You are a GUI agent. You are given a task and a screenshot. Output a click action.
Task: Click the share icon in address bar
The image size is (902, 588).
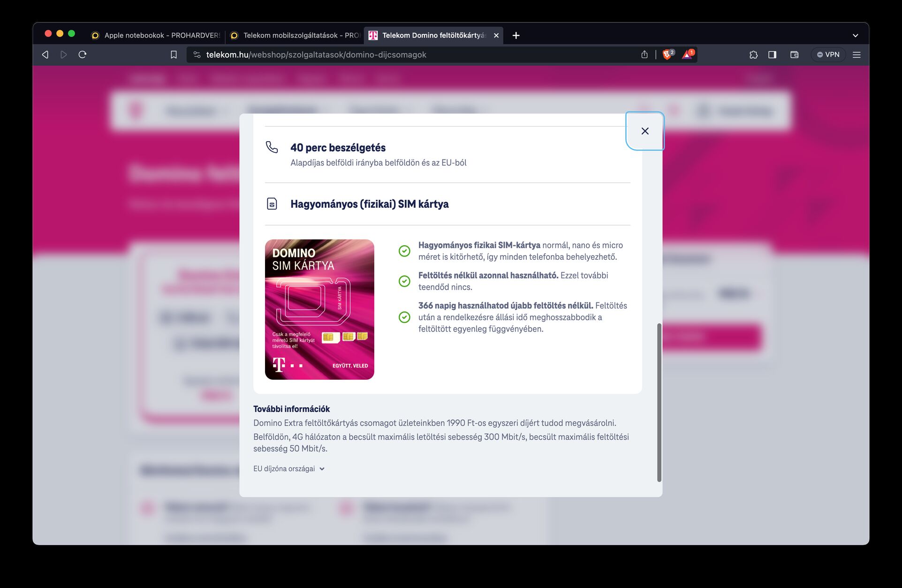[644, 54]
